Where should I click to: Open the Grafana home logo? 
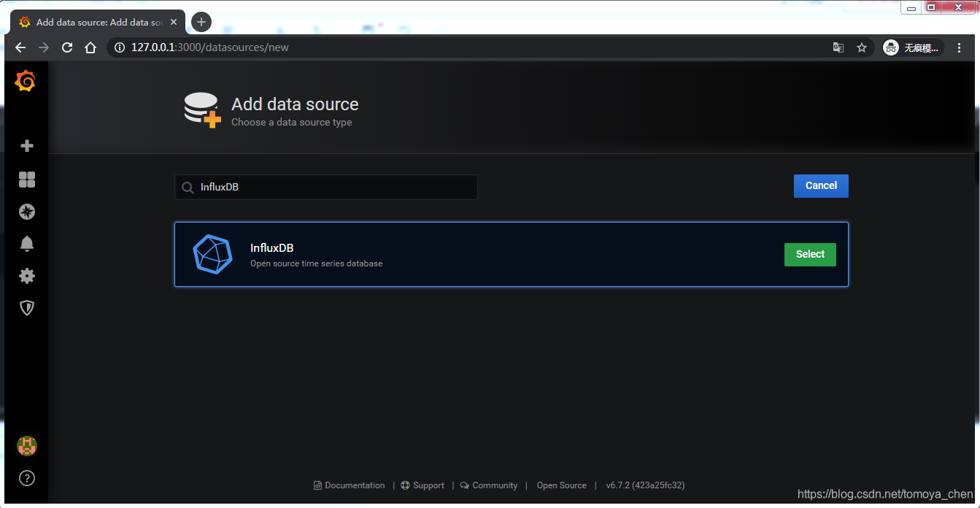pos(26,81)
